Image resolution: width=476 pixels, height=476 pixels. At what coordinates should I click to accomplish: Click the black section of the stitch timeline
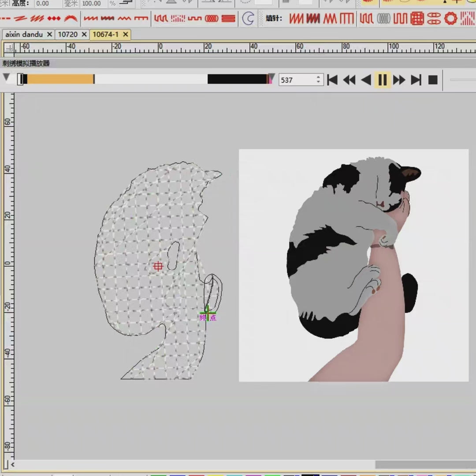coord(237,79)
